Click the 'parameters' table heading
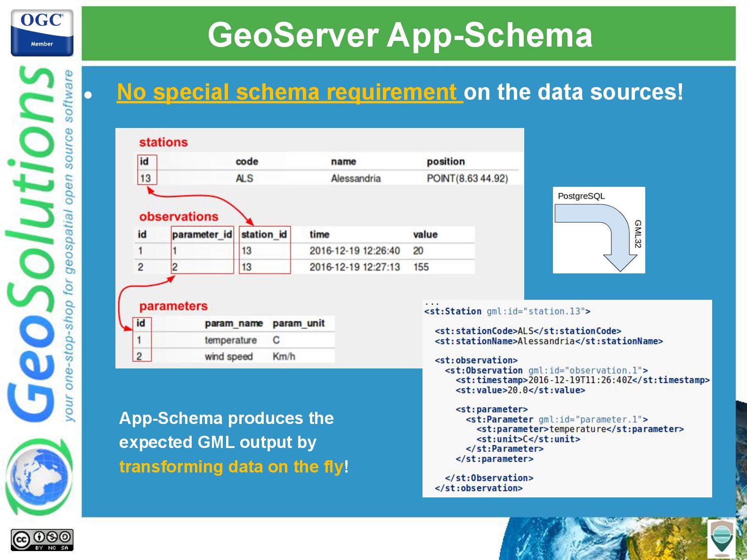Screen dimensions: 747x560 coord(173,306)
